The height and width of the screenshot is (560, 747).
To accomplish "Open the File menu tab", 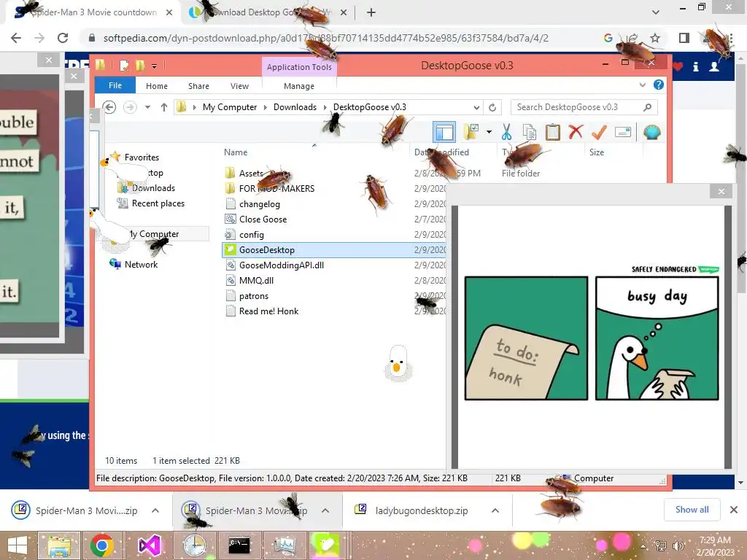I will pyautogui.click(x=115, y=85).
